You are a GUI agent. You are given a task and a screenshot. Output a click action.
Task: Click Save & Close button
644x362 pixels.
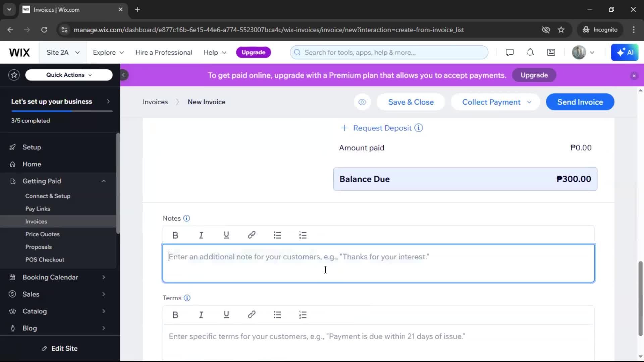click(411, 102)
